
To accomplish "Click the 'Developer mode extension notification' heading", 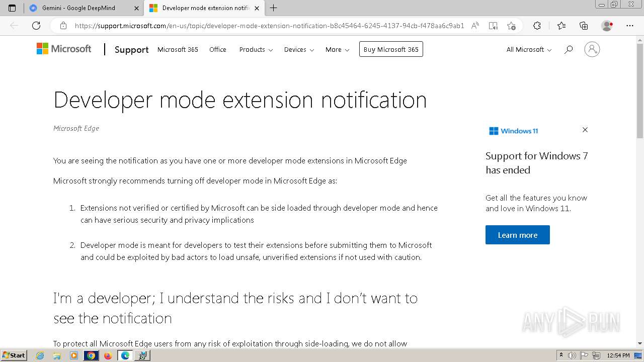I will pyautogui.click(x=240, y=100).
